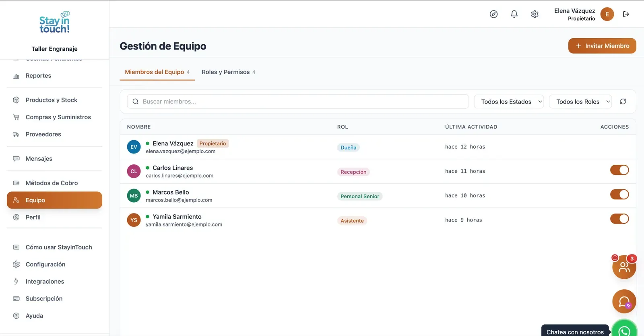
Task: Disable Carlos Linares member toggle
Action: [619, 170]
